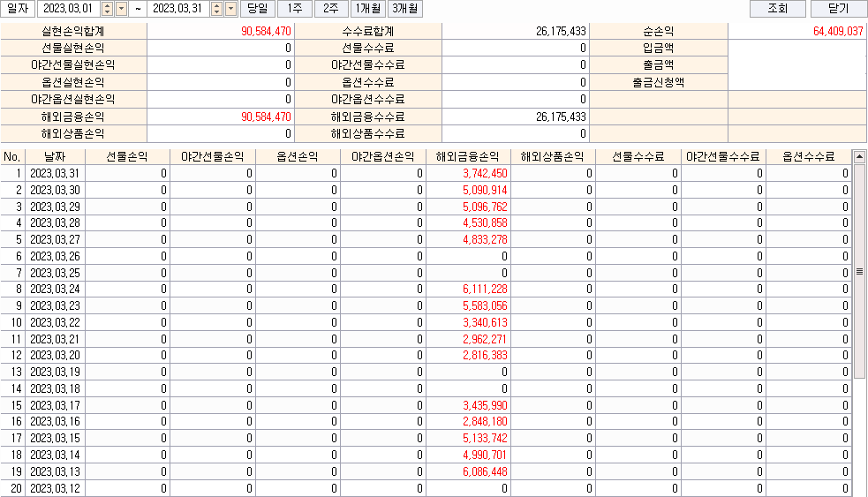Open the end date calendar dropdown
Screen dimensions: 868x497
[231, 9]
